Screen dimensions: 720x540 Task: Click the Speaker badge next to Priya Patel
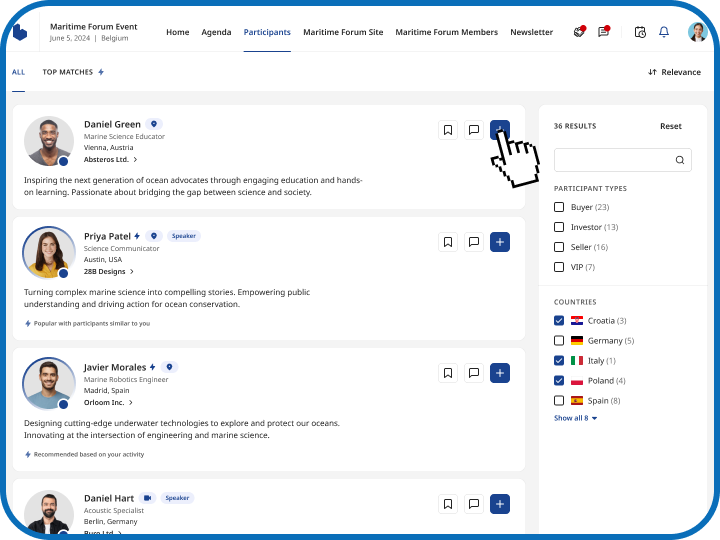(184, 236)
